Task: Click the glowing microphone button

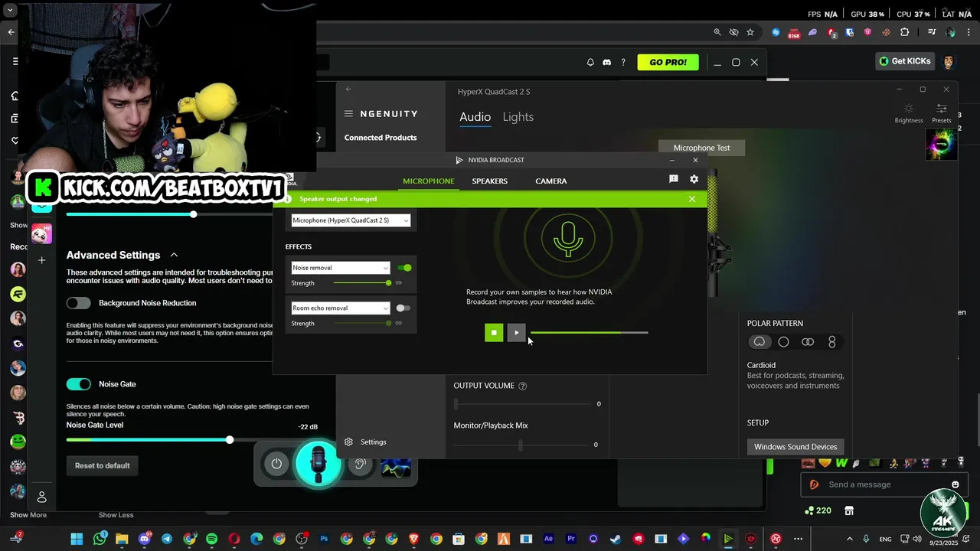Action: coord(318,463)
